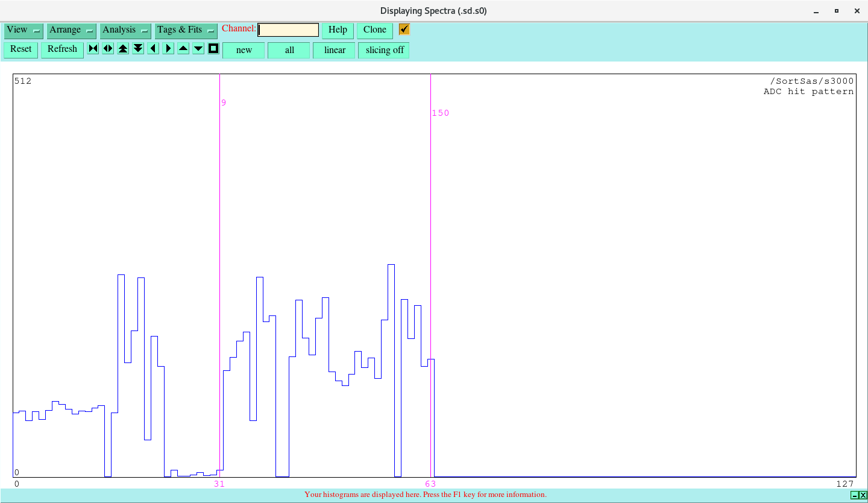Click the double up-arrow expand icon
Image resolution: width=868 pixels, height=503 pixels.
click(x=122, y=48)
